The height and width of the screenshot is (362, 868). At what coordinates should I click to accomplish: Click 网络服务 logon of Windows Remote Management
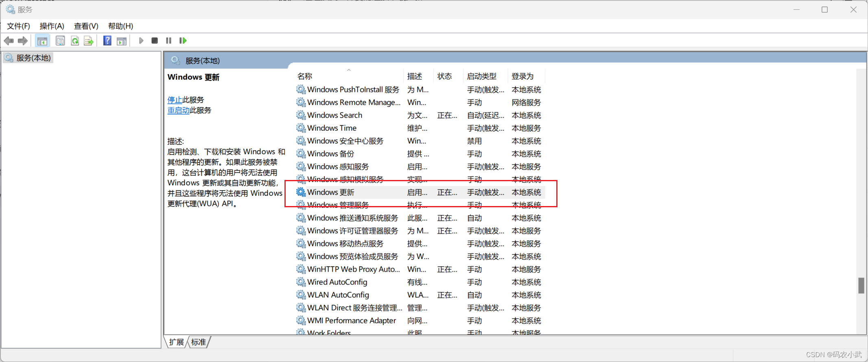(x=526, y=102)
